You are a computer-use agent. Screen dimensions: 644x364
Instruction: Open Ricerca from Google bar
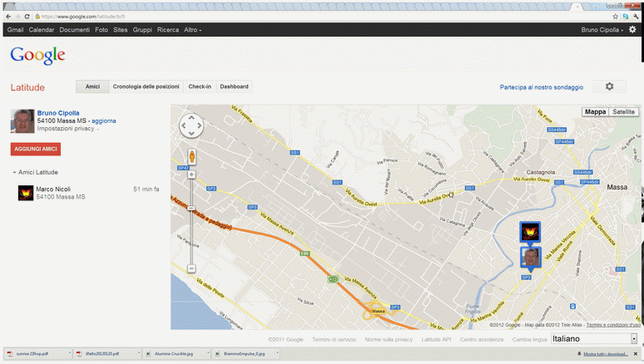(168, 30)
